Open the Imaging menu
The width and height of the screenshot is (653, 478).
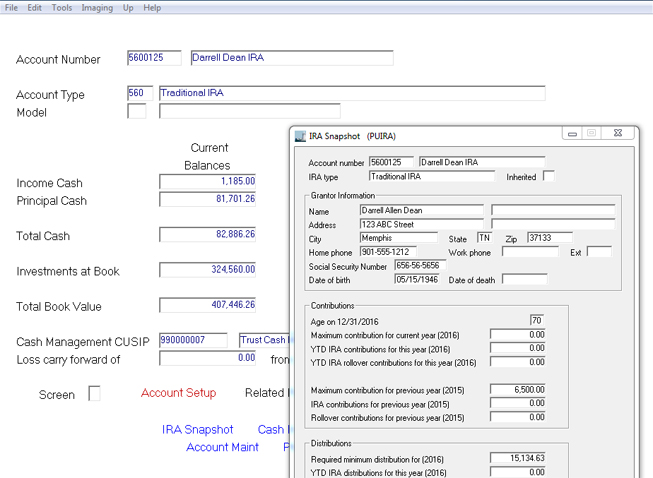97,7
